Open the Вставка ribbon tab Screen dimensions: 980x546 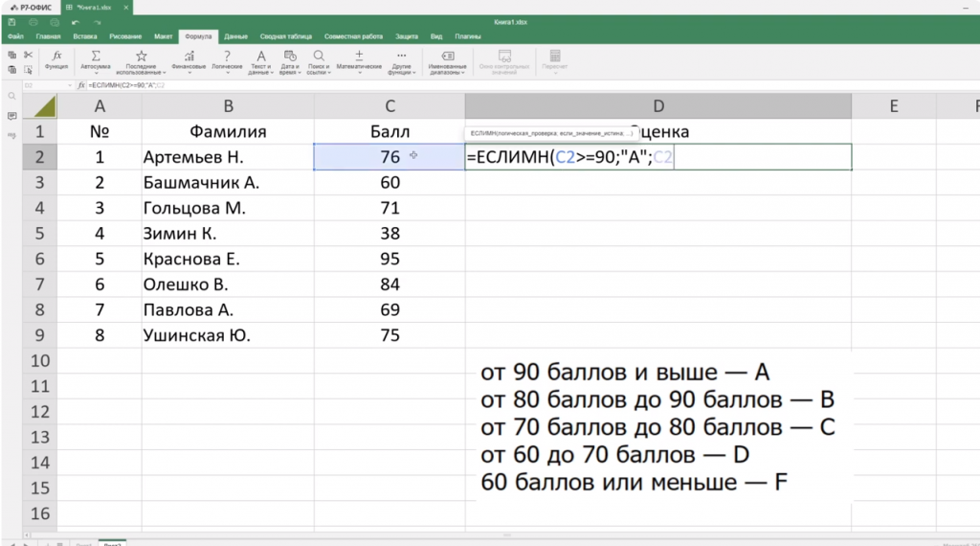coord(85,36)
